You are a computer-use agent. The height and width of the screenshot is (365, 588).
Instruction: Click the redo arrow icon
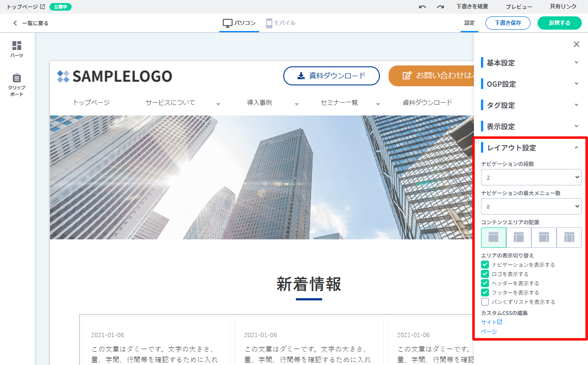click(x=440, y=7)
